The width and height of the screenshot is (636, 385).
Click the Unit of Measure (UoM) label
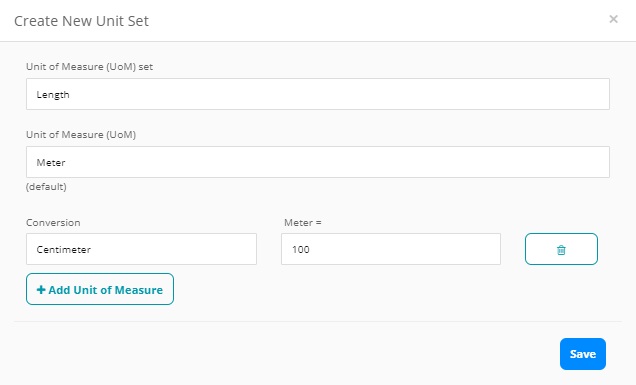[81, 135]
